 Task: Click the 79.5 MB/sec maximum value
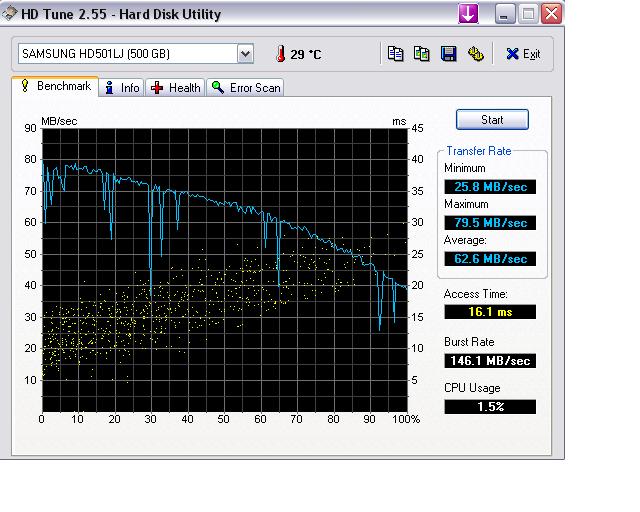(490, 223)
